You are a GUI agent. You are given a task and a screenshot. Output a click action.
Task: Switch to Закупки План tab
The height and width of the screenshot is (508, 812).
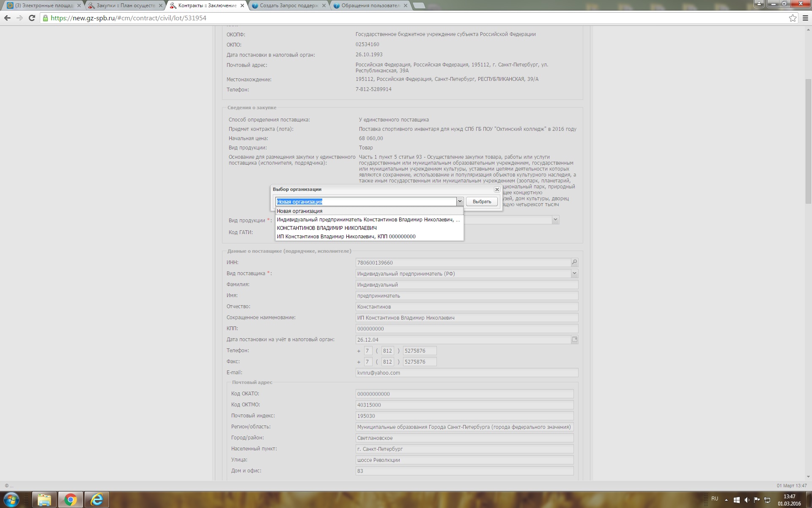coord(125,6)
